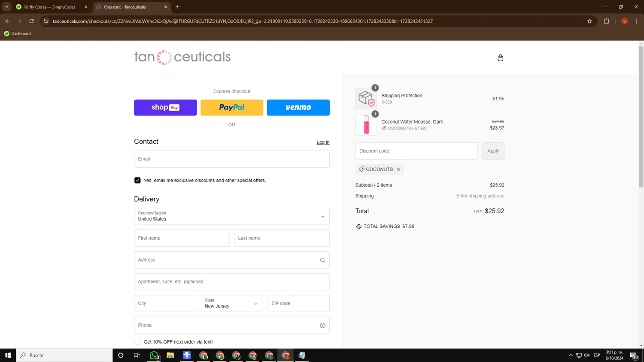This screenshot has width=644, height=362.
Task: Pay with Venmo
Action: click(x=298, y=108)
